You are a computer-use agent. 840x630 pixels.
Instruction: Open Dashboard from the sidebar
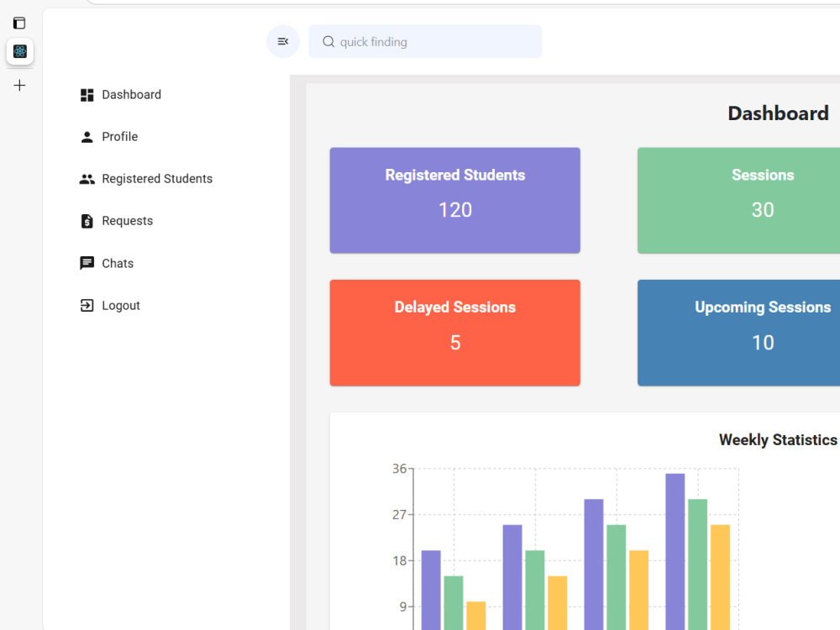[x=131, y=95]
